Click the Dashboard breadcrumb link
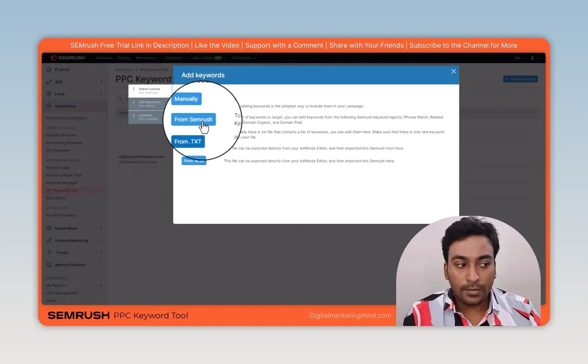 point(124,70)
